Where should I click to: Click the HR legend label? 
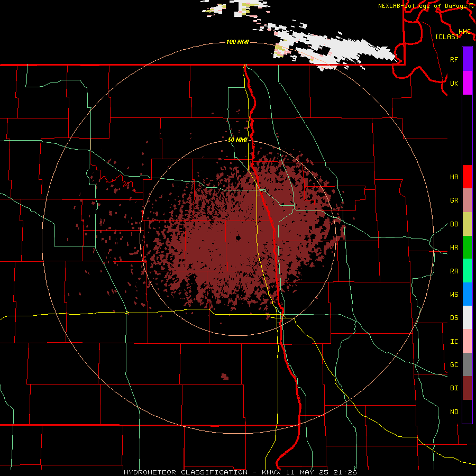(454, 248)
